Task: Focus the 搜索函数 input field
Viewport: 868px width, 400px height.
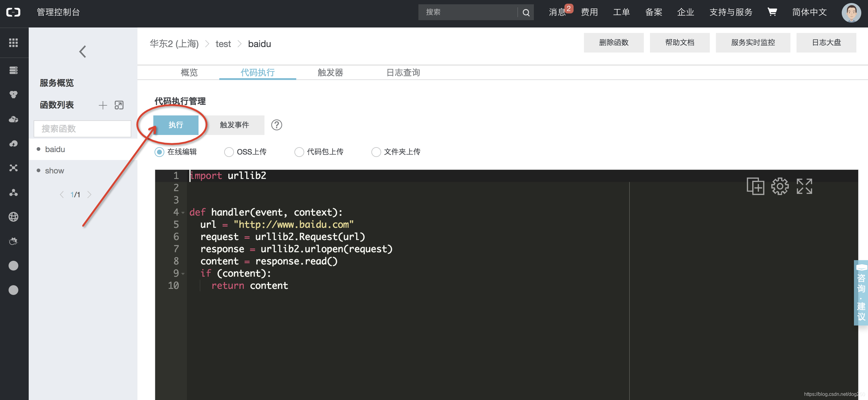Action: [x=82, y=129]
